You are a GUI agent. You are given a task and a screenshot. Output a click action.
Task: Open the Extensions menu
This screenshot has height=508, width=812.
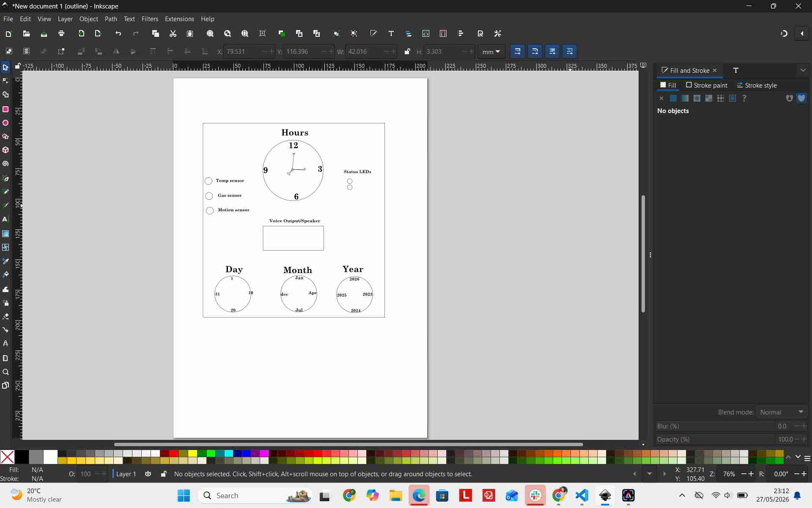tap(179, 19)
